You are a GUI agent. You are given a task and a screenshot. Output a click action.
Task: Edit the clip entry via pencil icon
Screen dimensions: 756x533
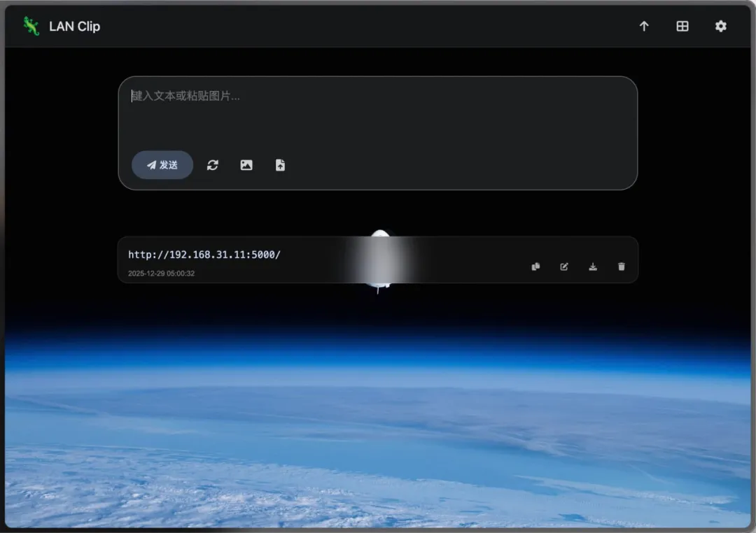tap(564, 266)
